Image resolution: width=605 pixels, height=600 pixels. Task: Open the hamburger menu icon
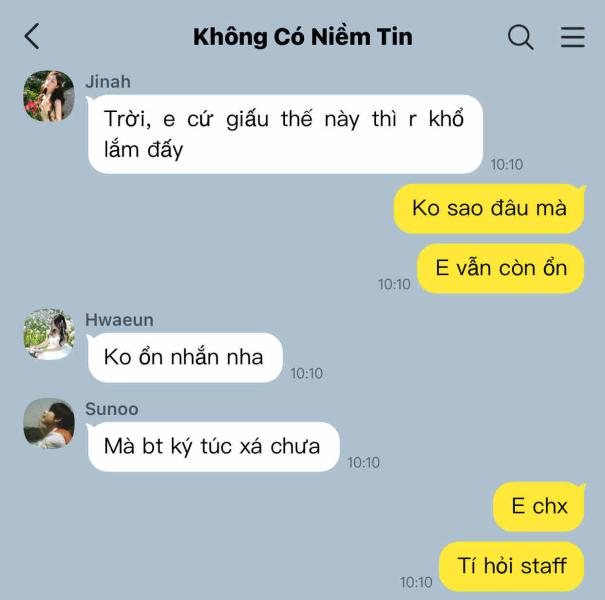(573, 37)
